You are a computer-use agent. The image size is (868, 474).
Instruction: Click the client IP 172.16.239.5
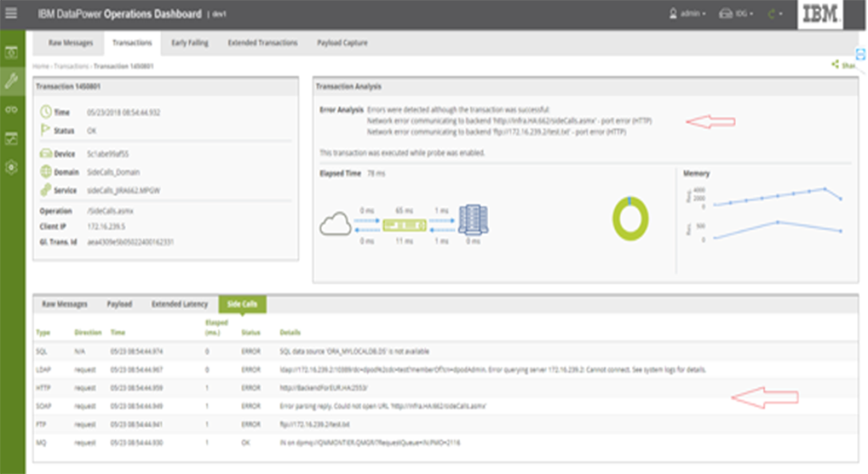(106, 226)
